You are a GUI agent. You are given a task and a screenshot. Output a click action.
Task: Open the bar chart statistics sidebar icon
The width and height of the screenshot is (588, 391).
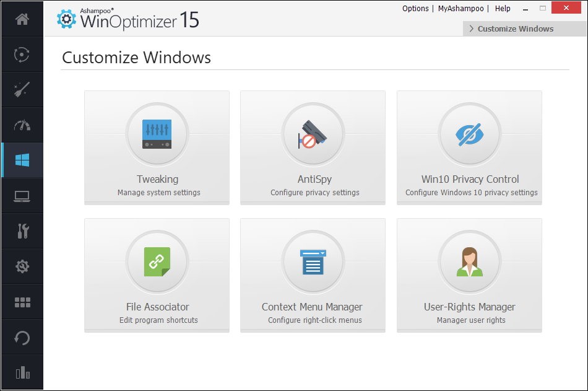[22, 372]
